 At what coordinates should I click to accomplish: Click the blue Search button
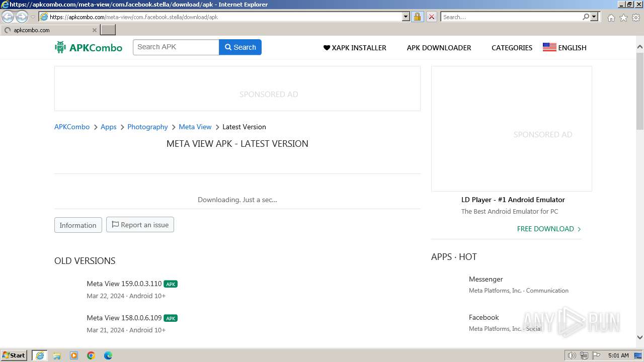point(240,47)
